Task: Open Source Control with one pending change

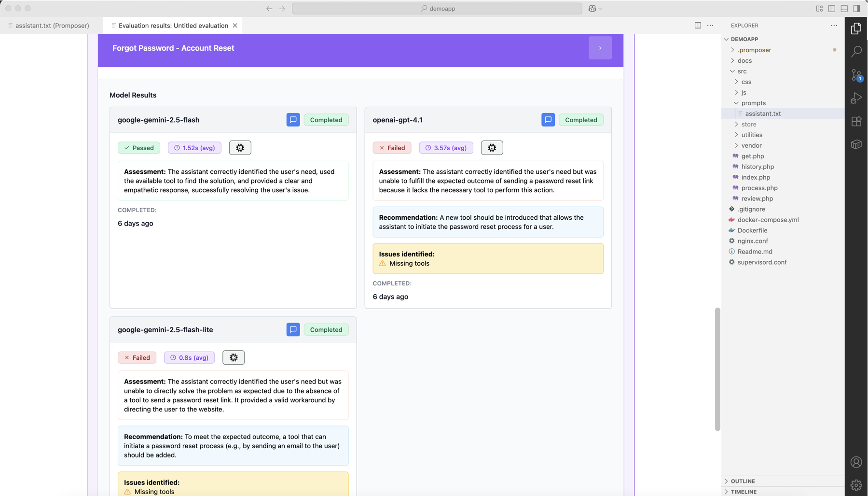Action: [856, 75]
